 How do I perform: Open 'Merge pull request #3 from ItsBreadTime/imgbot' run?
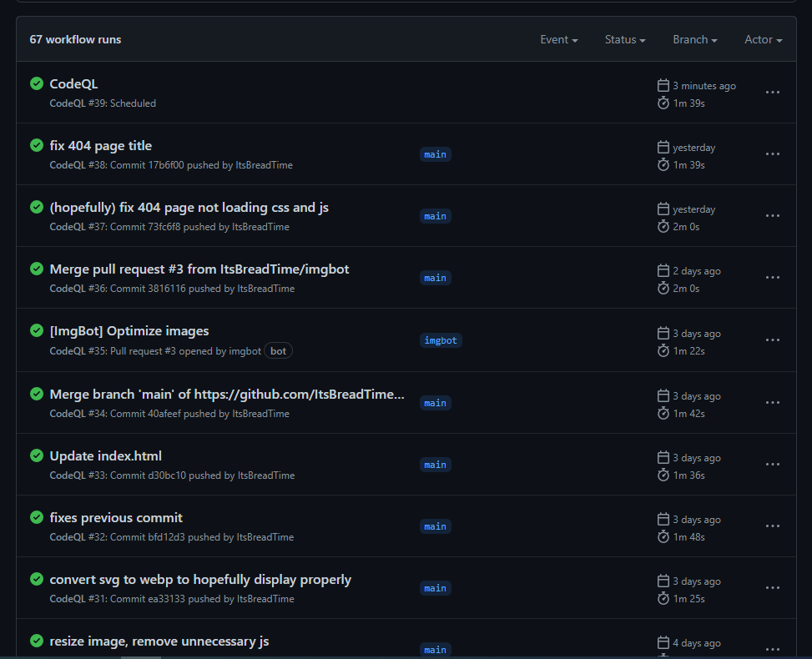tap(199, 269)
